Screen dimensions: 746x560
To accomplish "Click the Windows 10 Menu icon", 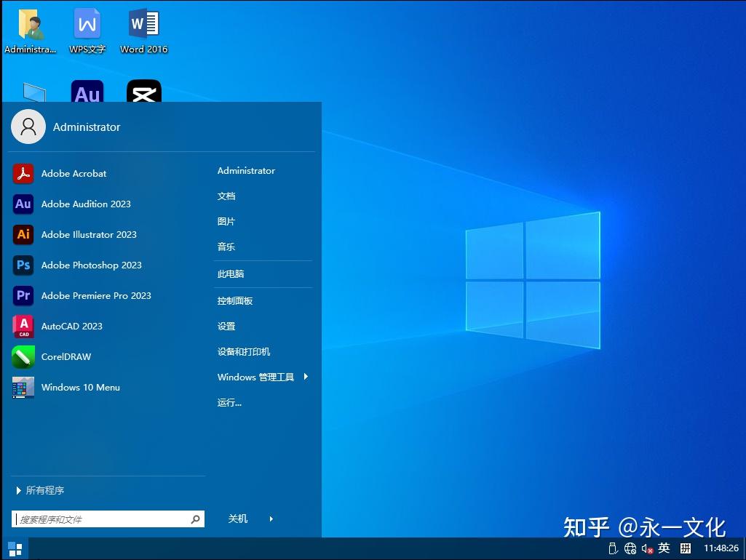I will pyautogui.click(x=23, y=387).
